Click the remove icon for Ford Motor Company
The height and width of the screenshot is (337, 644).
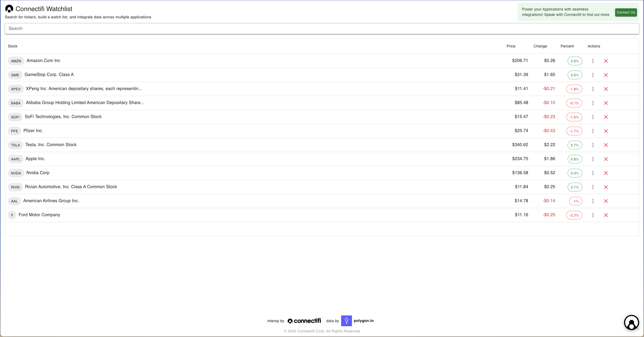[606, 215]
